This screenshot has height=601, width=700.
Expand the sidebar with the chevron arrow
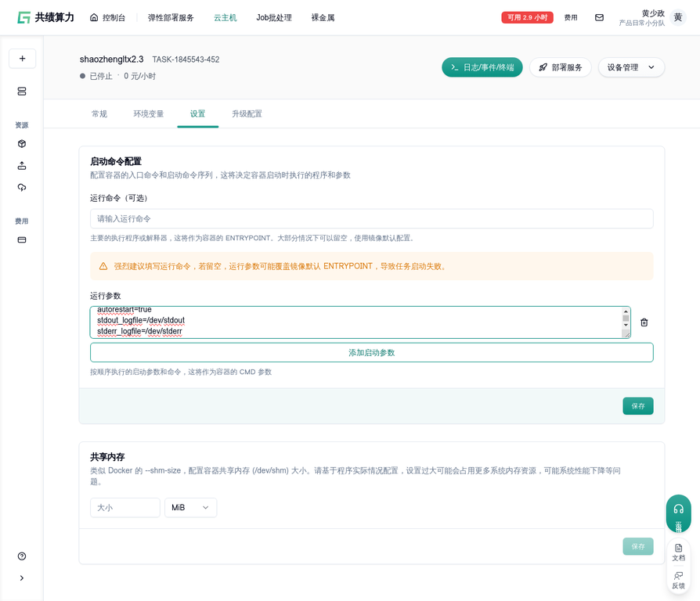coord(22,578)
